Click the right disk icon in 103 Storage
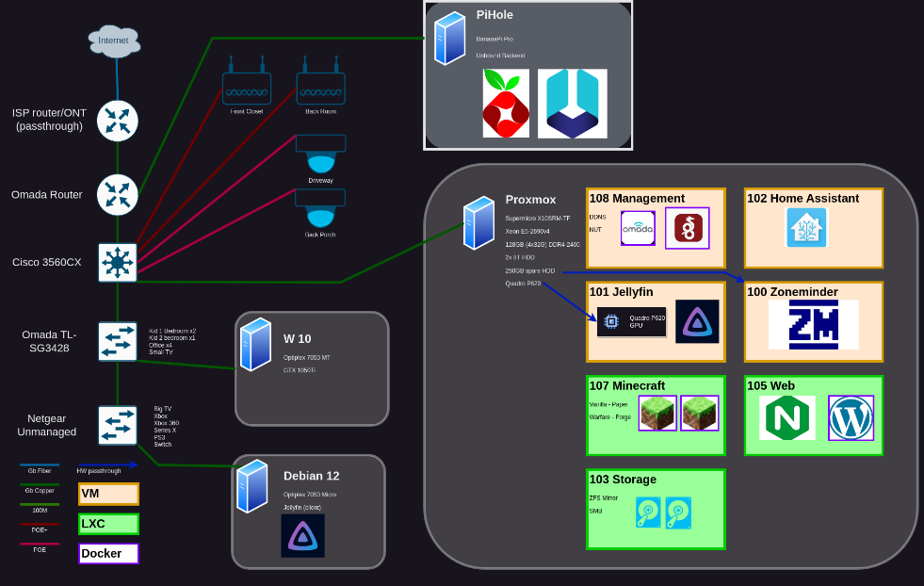 (x=678, y=513)
